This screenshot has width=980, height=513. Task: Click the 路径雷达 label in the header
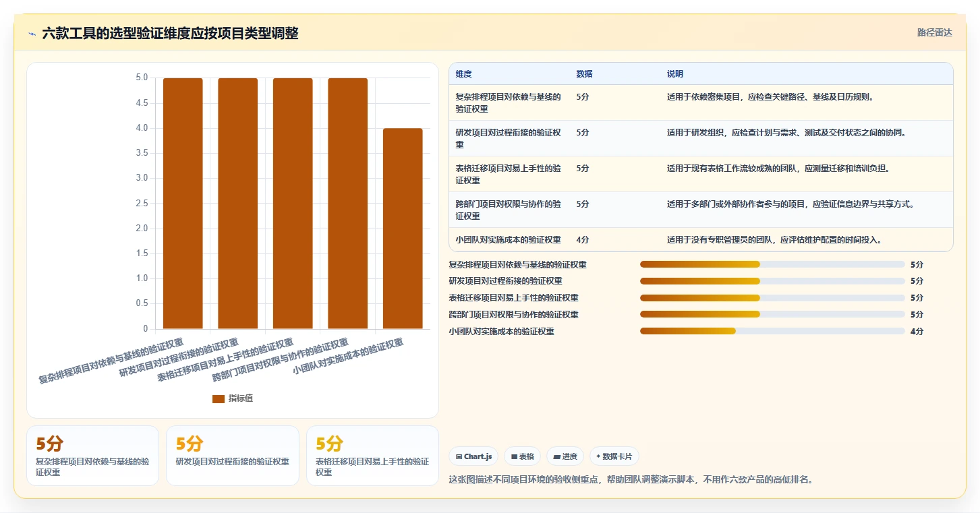coord(934,32)
